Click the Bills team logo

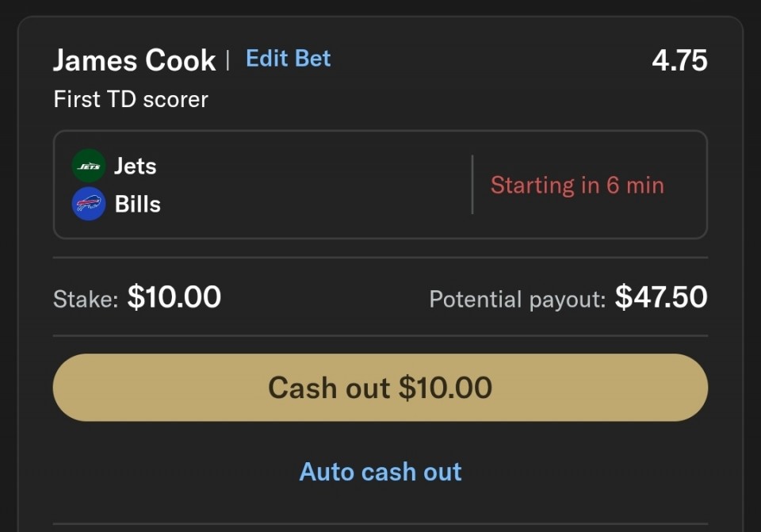pos(89,204)
